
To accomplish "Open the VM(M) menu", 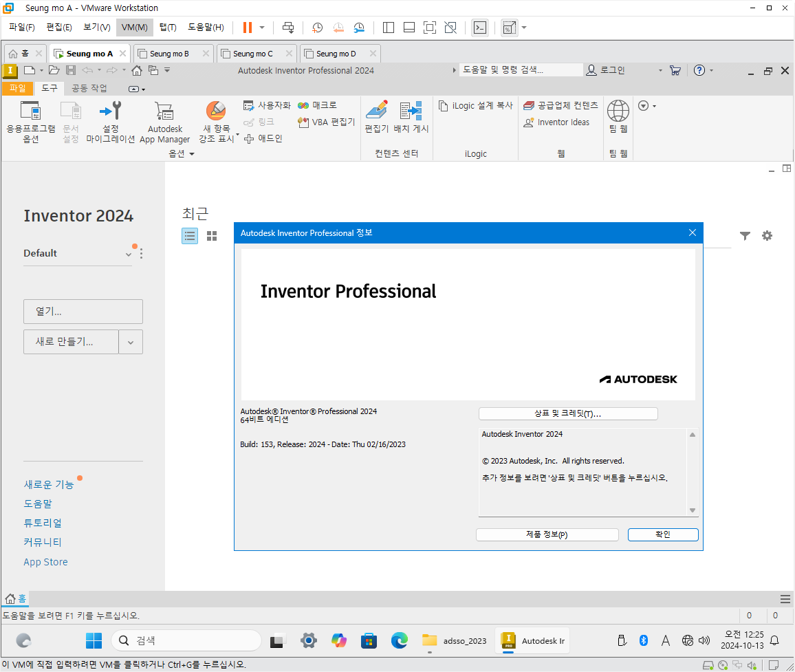I will [134, 28].
